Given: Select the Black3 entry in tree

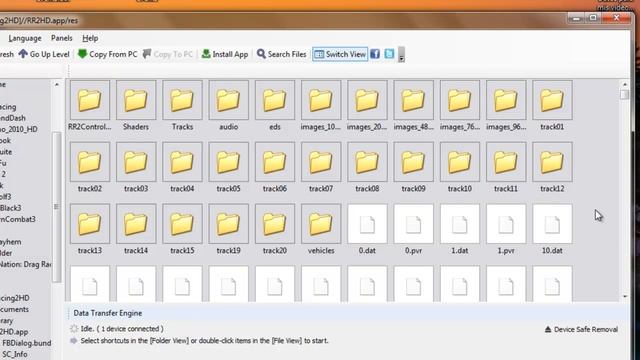Looking at the screenshot, I should tap(11, 208).
